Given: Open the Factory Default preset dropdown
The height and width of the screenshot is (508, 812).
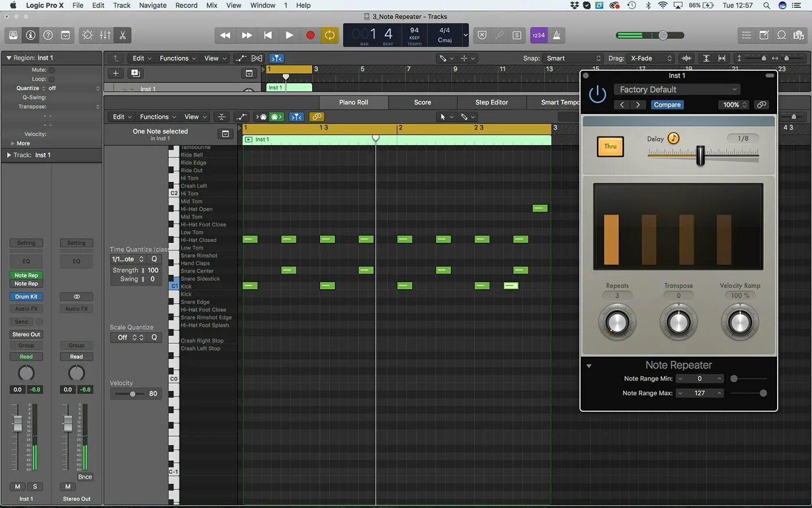Looking at the screenshot, I should click(677, 89).
